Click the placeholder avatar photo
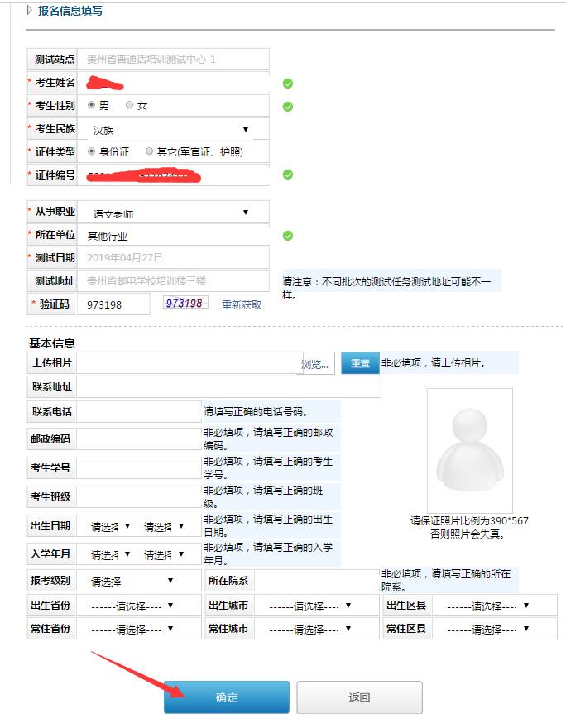This screenshot has height=728, width=566. click(x=469, y=449)
